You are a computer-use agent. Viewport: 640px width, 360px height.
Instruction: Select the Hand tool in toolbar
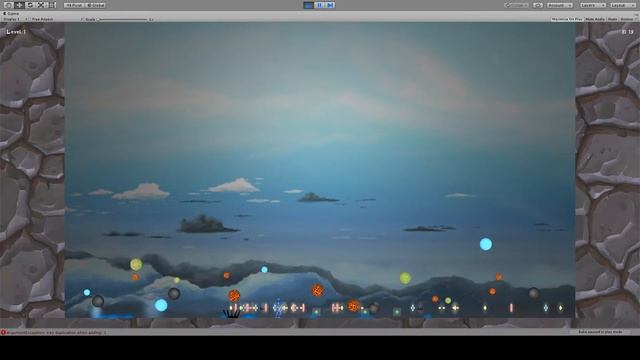pos(9,5)
